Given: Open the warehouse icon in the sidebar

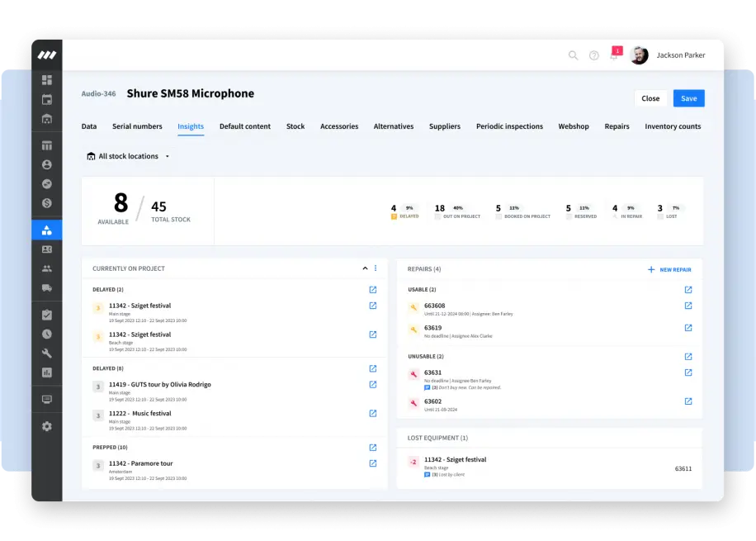Looking at the screenshot, I should click(x=47, y=119).
